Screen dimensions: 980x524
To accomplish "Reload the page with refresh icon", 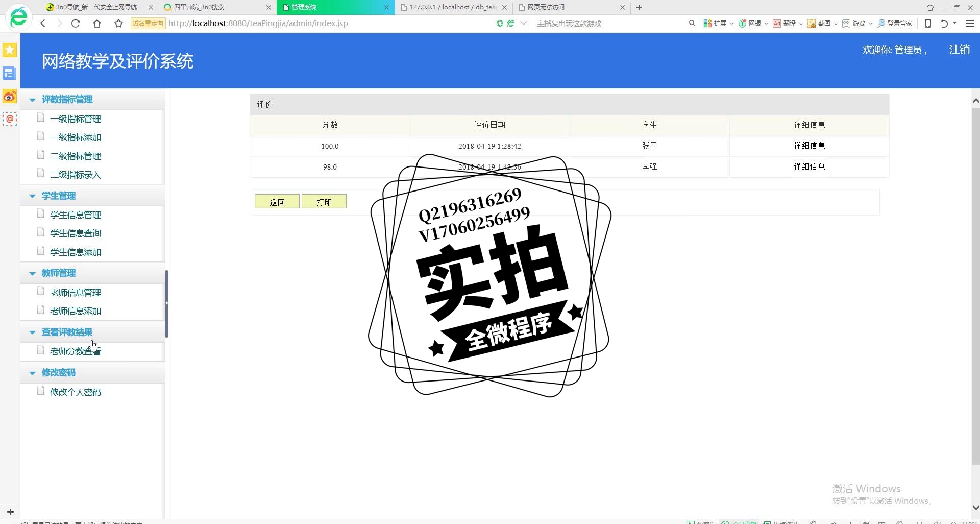I will pyautogui.click(x=76, y=23).
